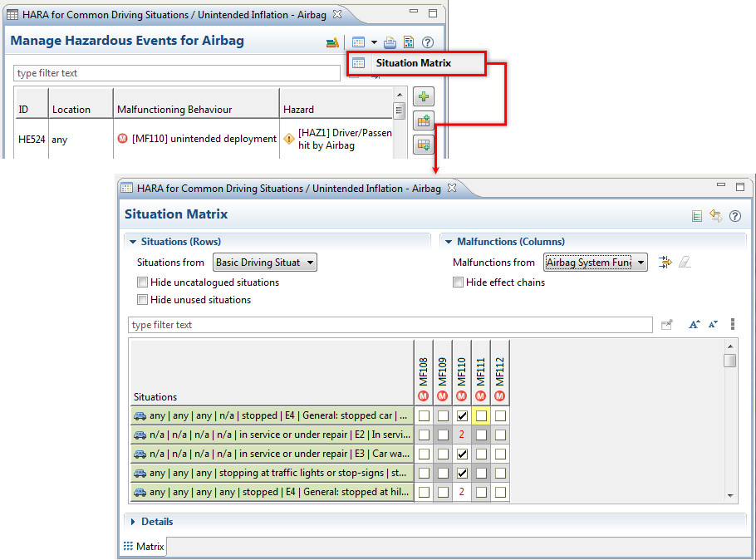Viewport: 756px width, 560px height.
Task: Click the Situation Matrix vertical scrollbar thumb
Action: click(x=729, y=361)
